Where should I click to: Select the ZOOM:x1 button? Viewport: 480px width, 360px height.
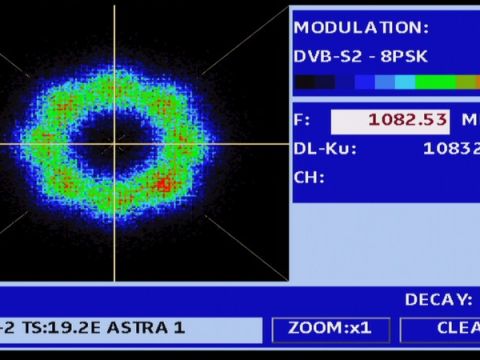pos(331,330)
